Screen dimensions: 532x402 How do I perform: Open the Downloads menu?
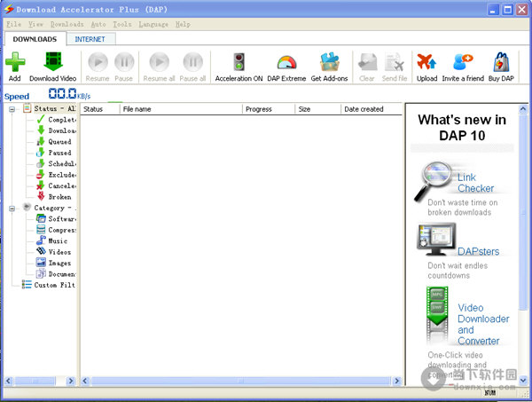67,24
